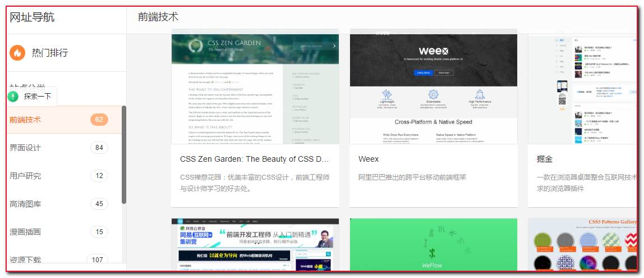This screenshot has width=644, height=278.
Task: Click the 84 count badge
Action: click(99, 148)
